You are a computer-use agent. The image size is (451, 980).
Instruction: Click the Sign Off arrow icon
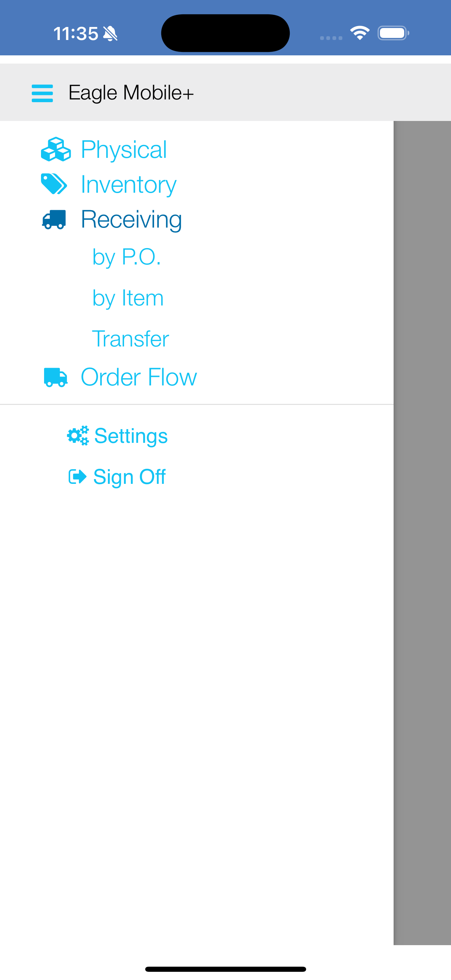tap(78, 476)
